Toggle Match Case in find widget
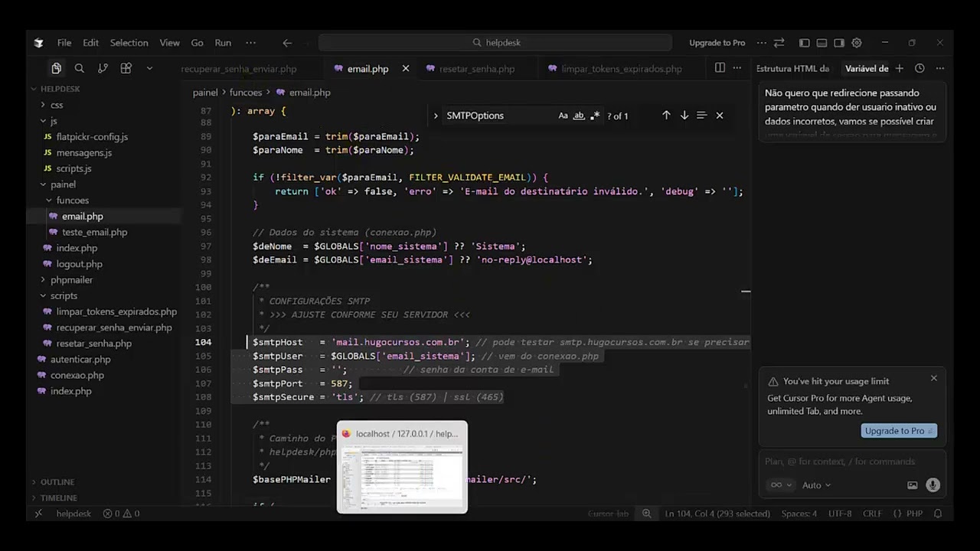Viewport: 980px width, 551px height. [x=563, y=116]
